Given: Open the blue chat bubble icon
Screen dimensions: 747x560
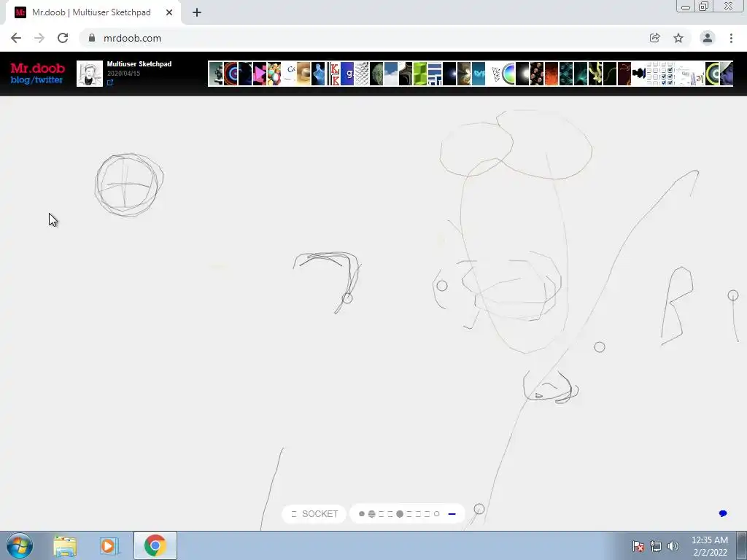Looking at the screenshot, I should [723, 513].
